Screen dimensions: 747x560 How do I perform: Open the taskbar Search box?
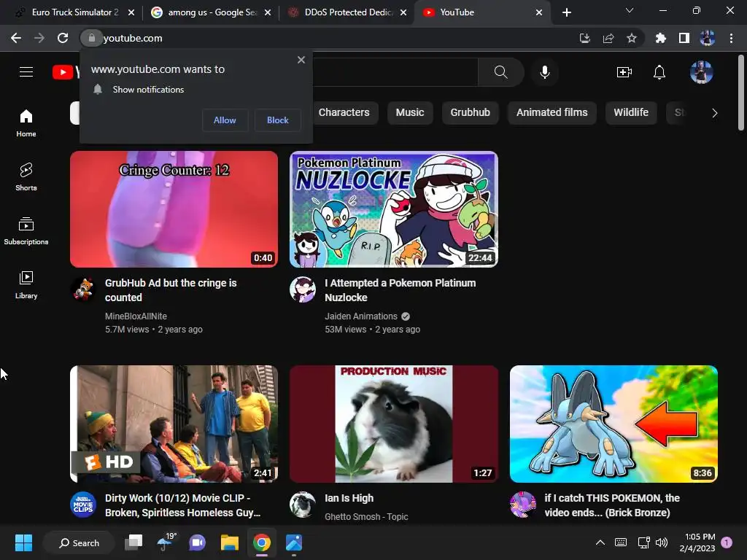[79, 542]
